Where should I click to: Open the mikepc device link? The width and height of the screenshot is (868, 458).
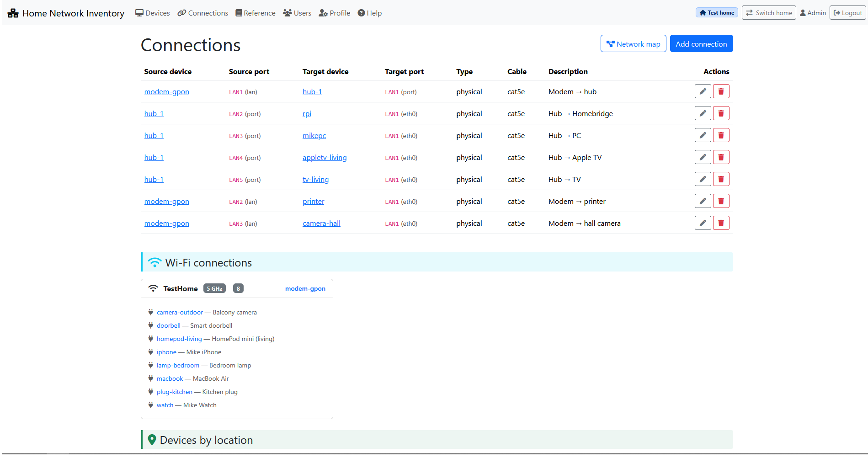[x=314, y=135]
